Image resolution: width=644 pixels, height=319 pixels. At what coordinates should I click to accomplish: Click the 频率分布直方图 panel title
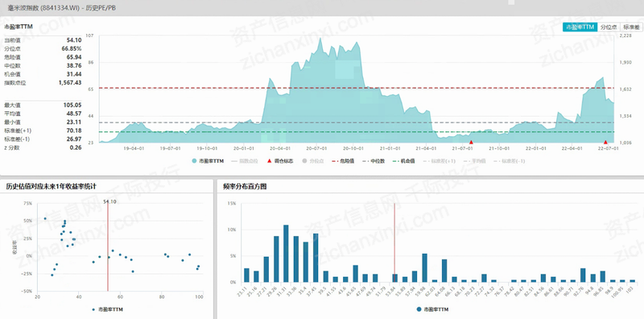coord(245,187)
